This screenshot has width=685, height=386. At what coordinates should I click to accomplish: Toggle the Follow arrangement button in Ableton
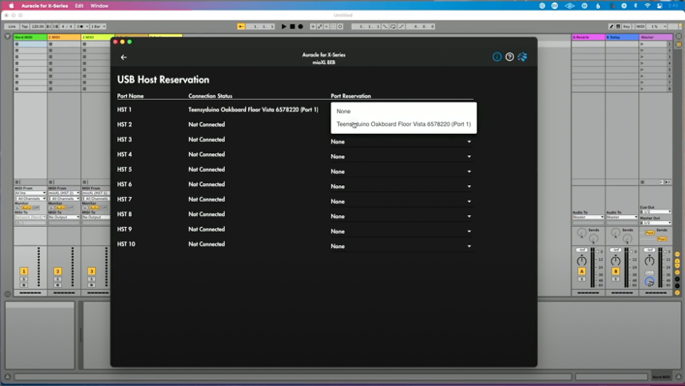coord(241,27)
